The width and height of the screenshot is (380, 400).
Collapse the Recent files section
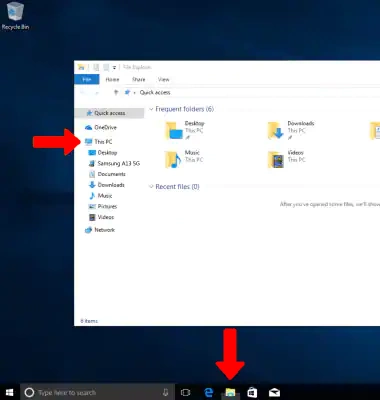point(151,186)
